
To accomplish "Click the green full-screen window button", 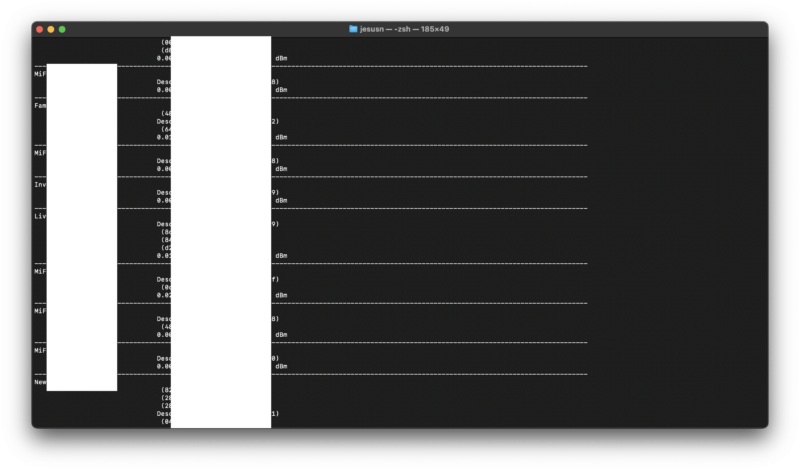I will pos(62,29).
